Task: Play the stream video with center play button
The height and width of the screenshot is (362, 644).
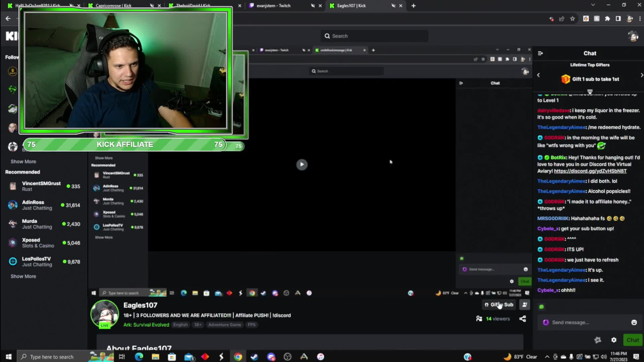Action: pyautogui.click(x=302, y=164)
